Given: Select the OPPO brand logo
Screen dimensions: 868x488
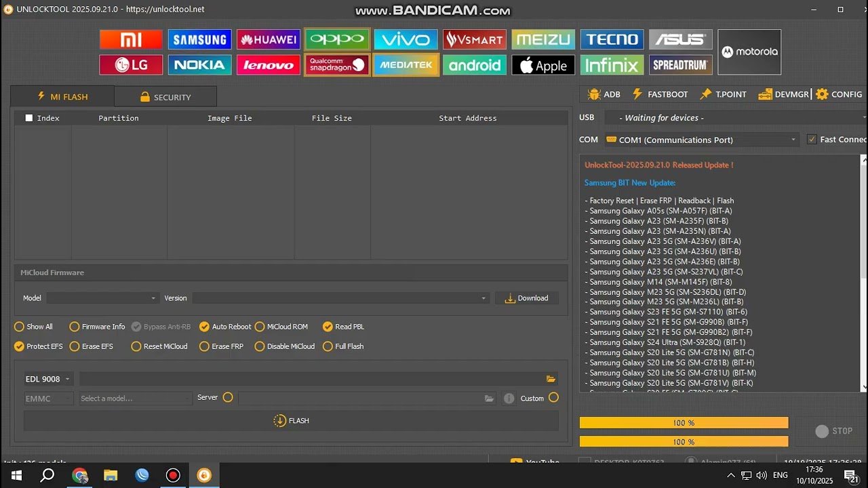Looking at the screenshot, I should [x=337, y=39].
